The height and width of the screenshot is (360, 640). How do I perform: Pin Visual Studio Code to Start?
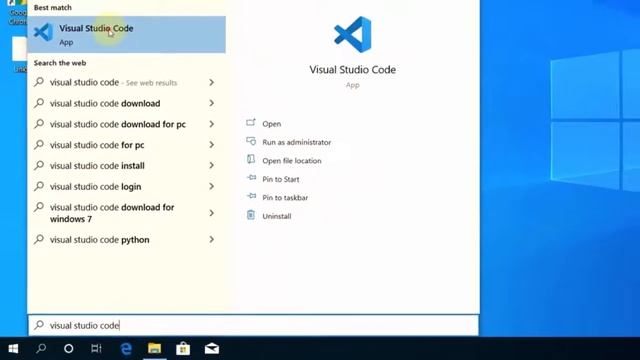click(x=280, y=179)
